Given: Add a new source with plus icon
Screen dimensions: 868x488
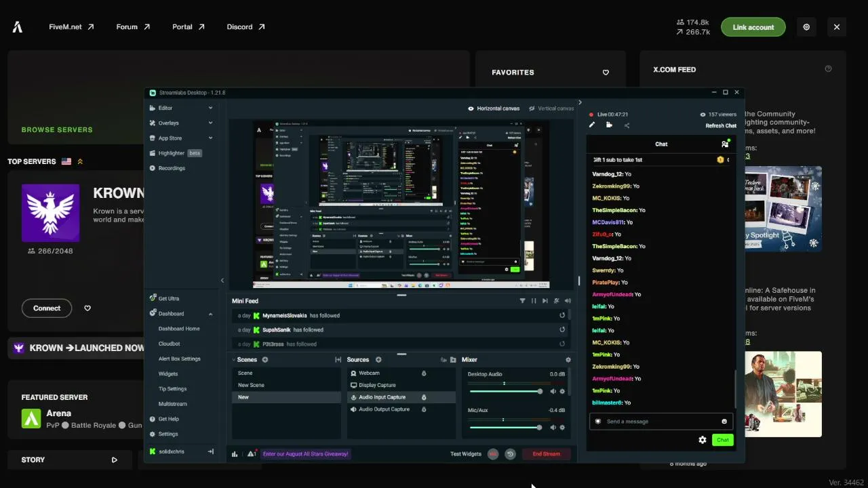Looking at the screenshot, I should [378, 360].
